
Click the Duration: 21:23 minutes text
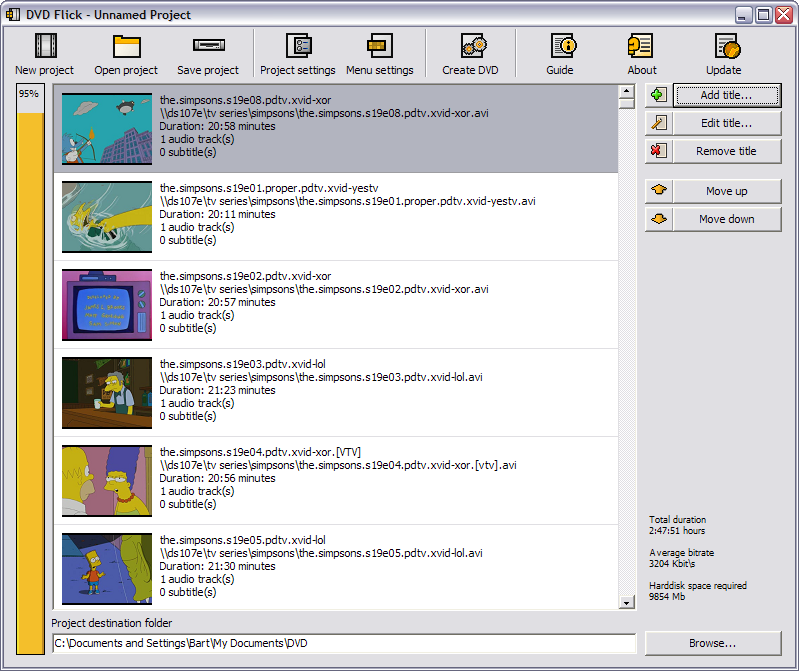coord(217,390)
